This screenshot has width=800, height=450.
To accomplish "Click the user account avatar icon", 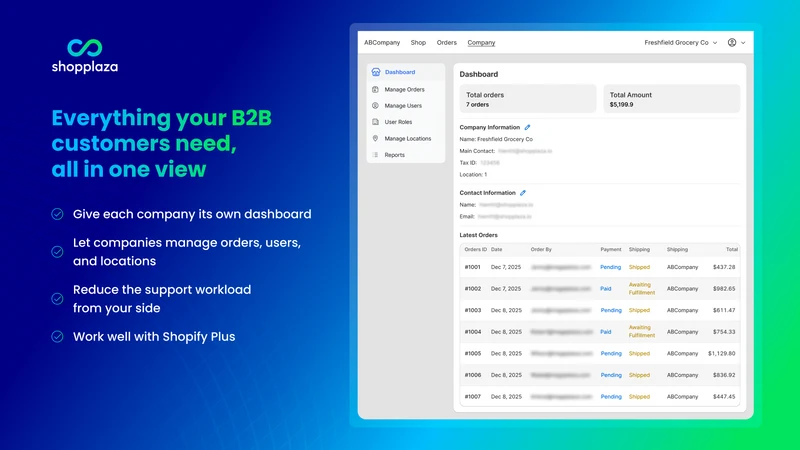I will [732, 42].
